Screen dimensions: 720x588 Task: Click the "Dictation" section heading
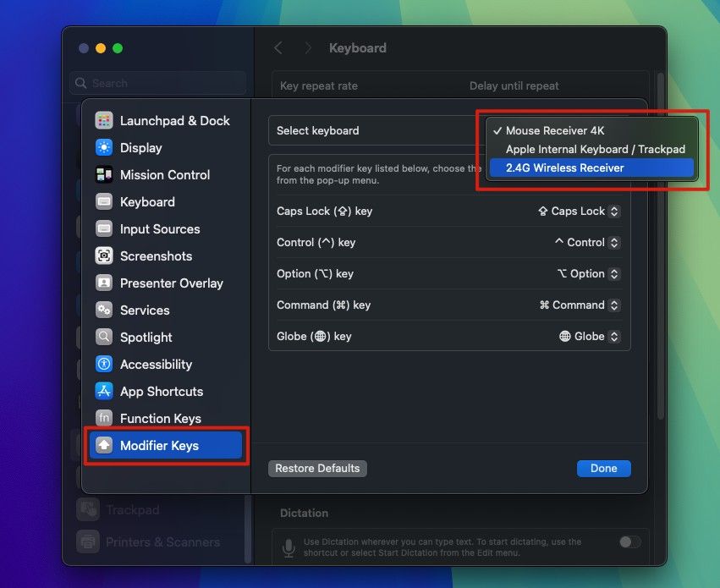click(304, 513)
